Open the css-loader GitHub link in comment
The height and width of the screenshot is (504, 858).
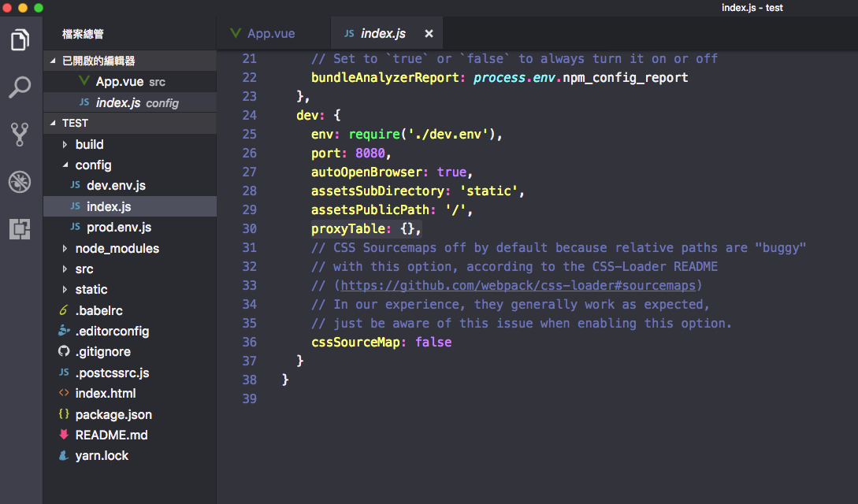(x=520, y=285)
